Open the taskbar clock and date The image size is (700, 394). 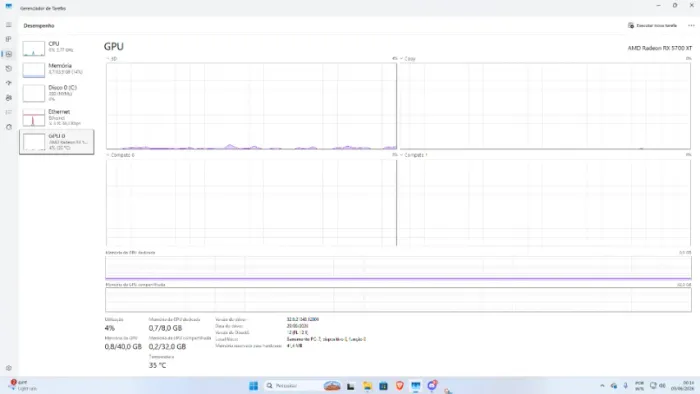683,386
